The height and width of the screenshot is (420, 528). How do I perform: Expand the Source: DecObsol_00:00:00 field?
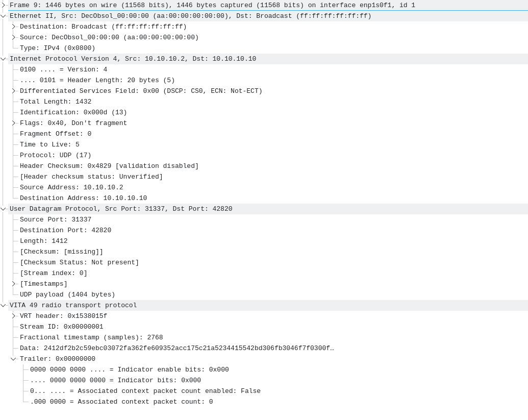coord(14,37)
